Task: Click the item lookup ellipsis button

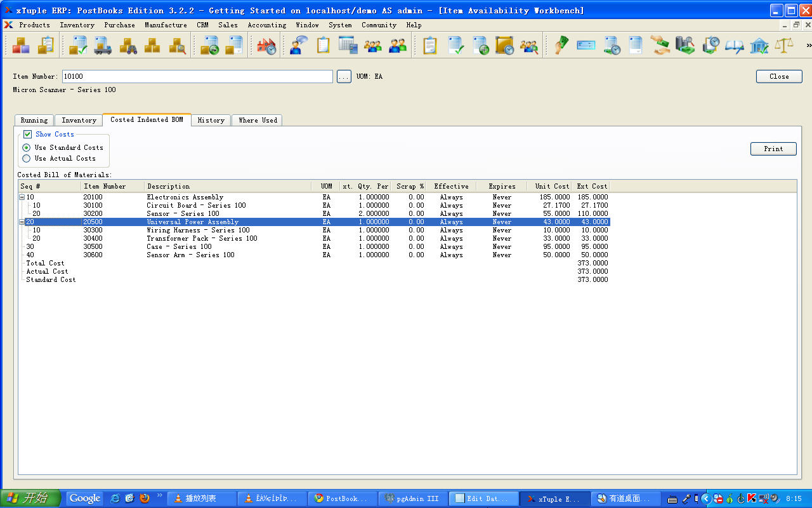Action: click(344, 77)
